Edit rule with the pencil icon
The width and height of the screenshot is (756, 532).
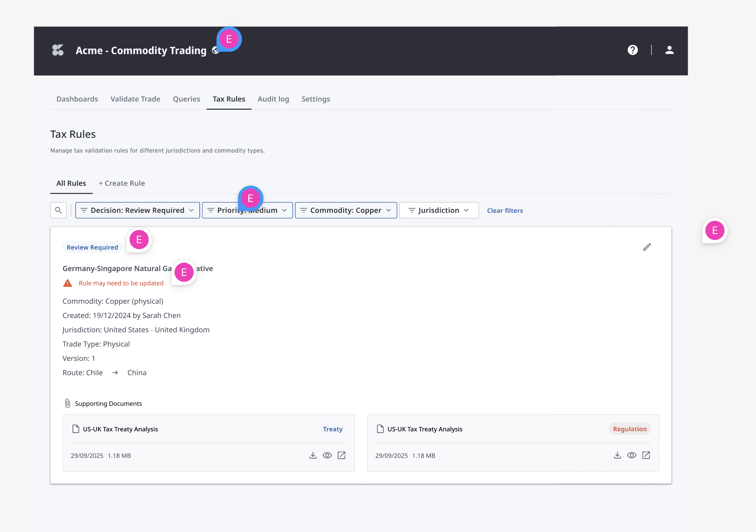click(x=647, y=247)
